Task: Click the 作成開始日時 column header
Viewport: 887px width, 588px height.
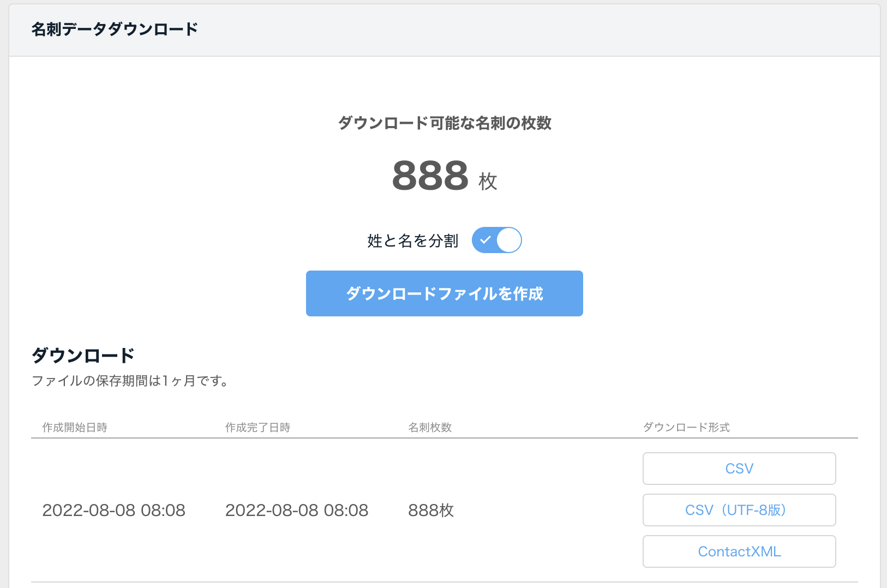Action: pos(75,428)
